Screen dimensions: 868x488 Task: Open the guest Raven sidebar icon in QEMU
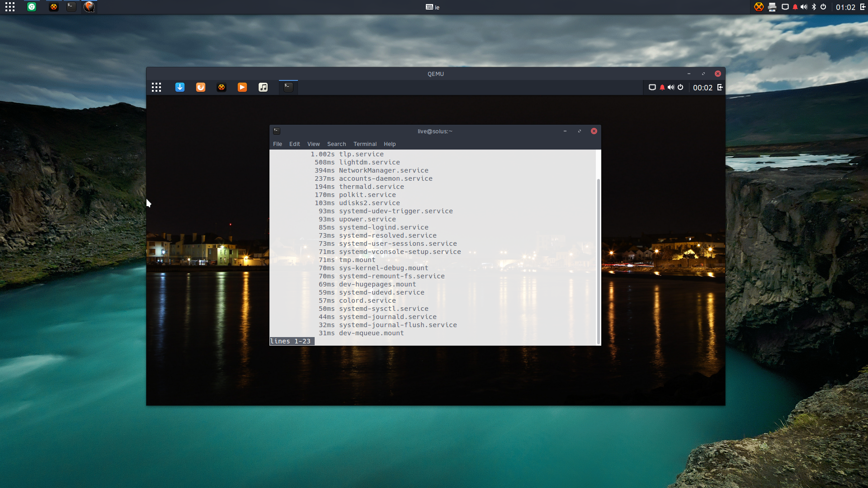coord(720,87)
